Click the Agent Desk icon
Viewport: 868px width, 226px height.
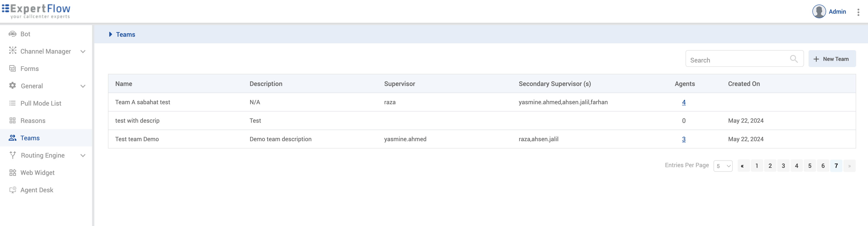tap(13, 190)
